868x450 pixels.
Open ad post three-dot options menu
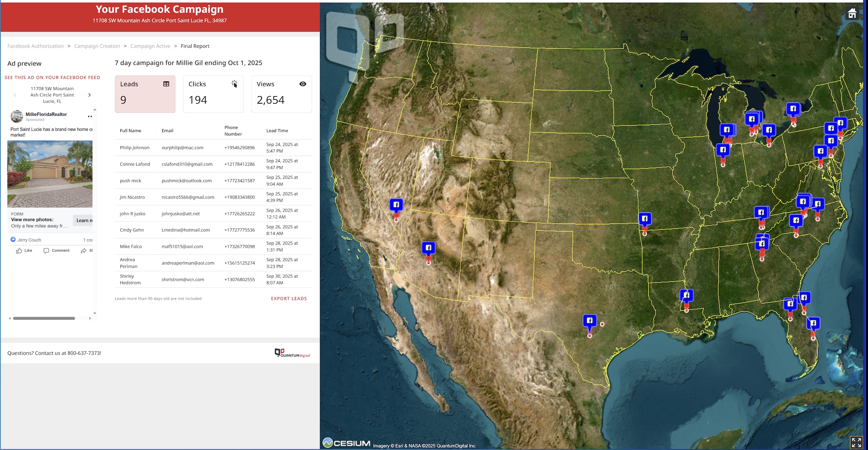point(90,116)
